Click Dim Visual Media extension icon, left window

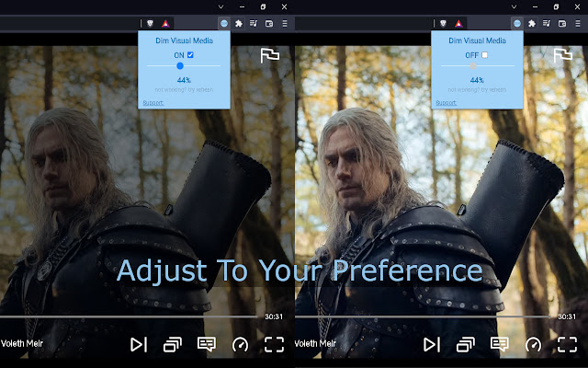click(224, 24)
